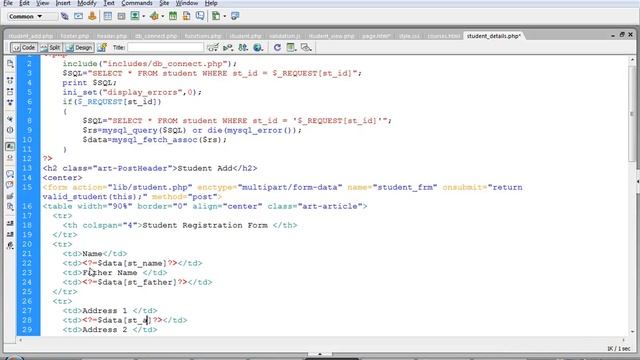
Task: Click the Wrap Tag icon
Action: point(10,196)
